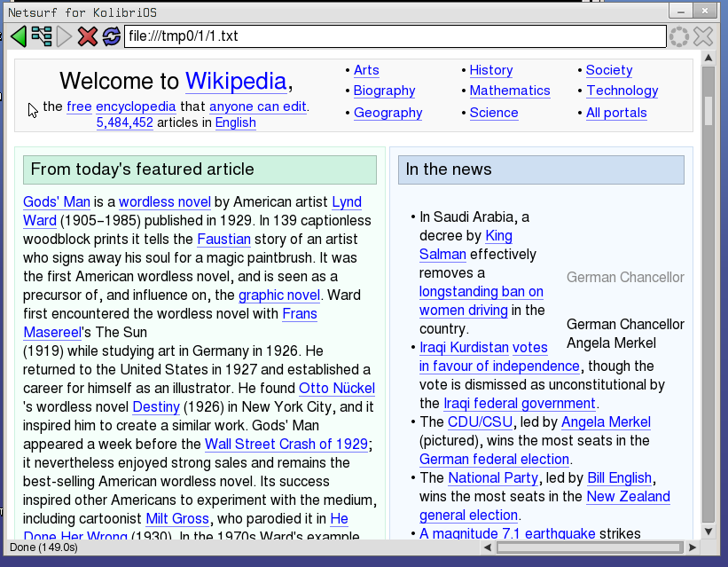Go to the Mathematics portal link
This screenshot has width=728, height=567.
point(510,91)
